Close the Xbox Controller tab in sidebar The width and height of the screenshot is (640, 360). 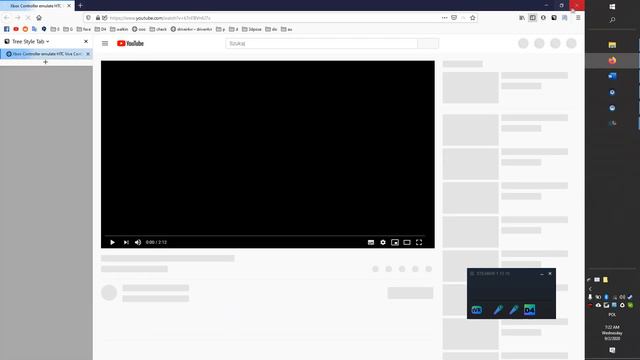coord(88,54)
